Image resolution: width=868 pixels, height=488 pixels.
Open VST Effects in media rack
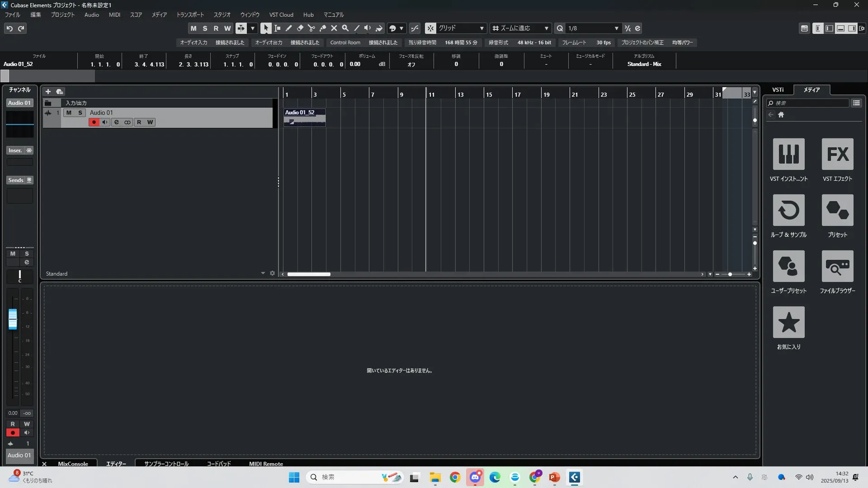tap(837, 155)
